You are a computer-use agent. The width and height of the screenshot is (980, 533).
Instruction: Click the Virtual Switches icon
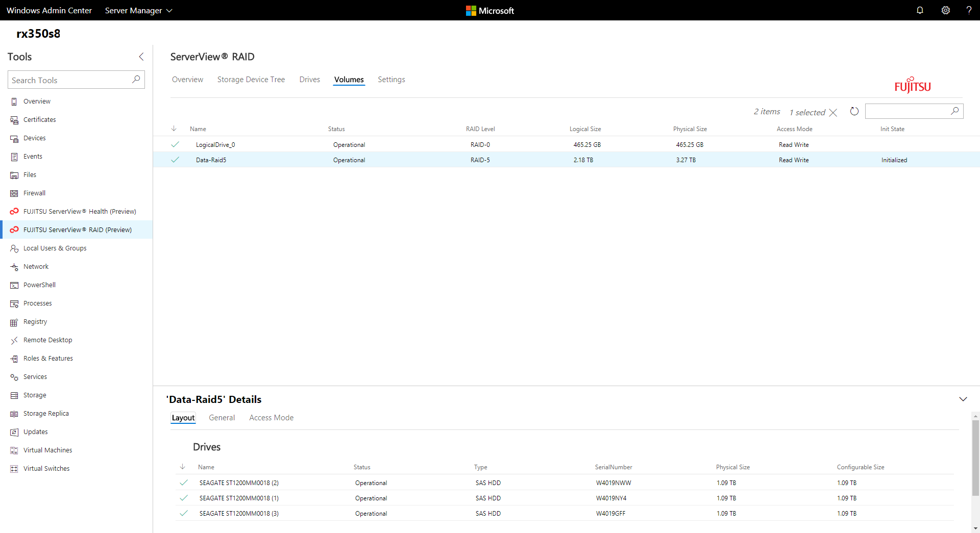click(x=14, y=469)
